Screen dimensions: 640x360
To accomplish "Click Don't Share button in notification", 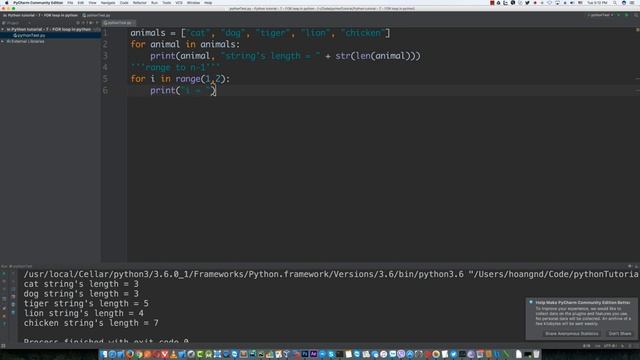I will [620, 333].
